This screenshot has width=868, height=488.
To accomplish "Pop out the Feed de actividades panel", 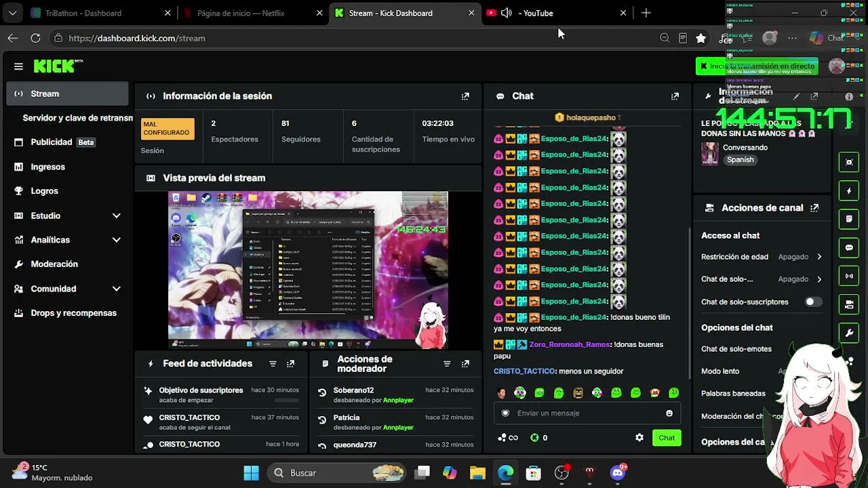I will pyautogui.click(x=290, y=364).
